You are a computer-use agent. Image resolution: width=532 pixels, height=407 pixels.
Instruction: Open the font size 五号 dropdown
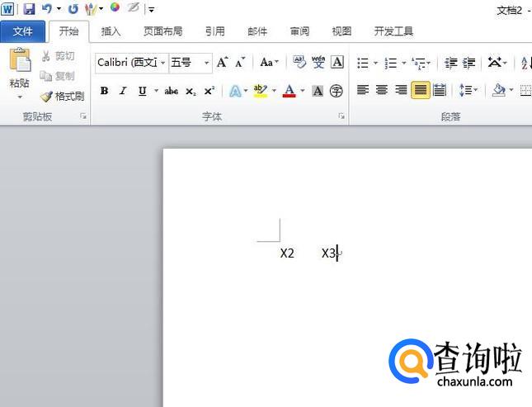[x=206, y=63]
